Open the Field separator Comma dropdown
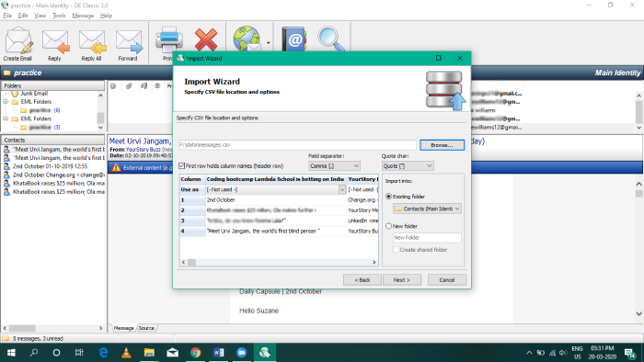 coord(334,166)
